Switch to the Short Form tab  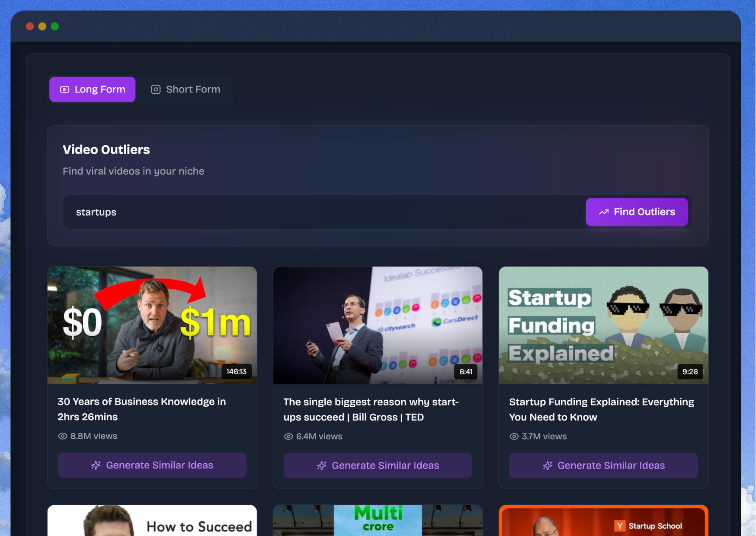(186, 89)
